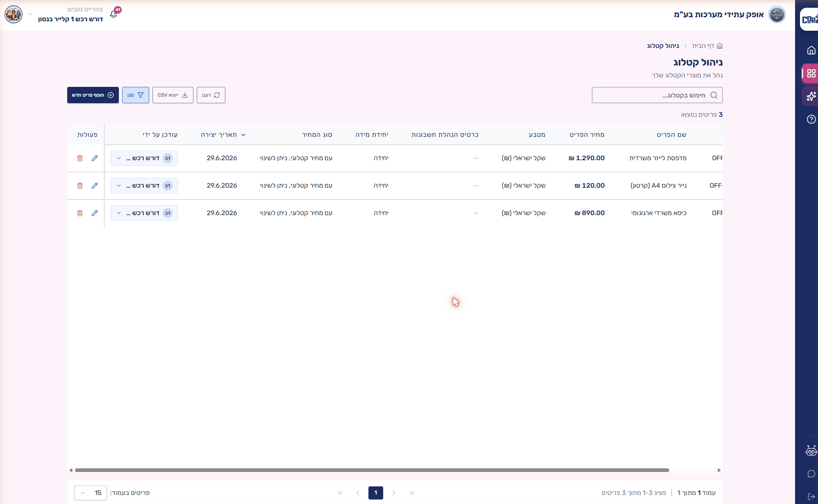Screen dimensions: 818x504
Task: Click the אופק עתידי מערכות בע"מ company name
Action: [x=719, y=15]
